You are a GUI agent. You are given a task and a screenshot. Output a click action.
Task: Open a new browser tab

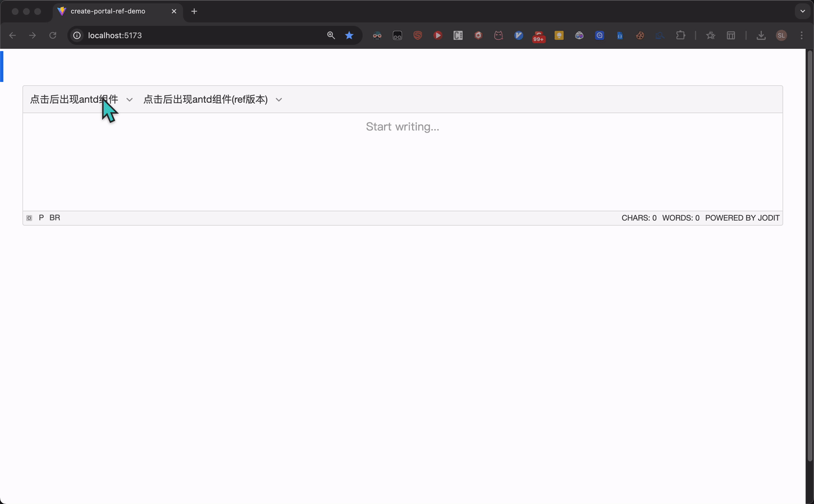pos(194,11)
